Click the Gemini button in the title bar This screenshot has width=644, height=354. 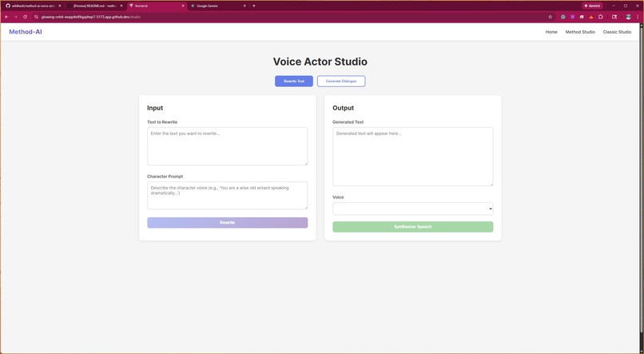(592, 6)
